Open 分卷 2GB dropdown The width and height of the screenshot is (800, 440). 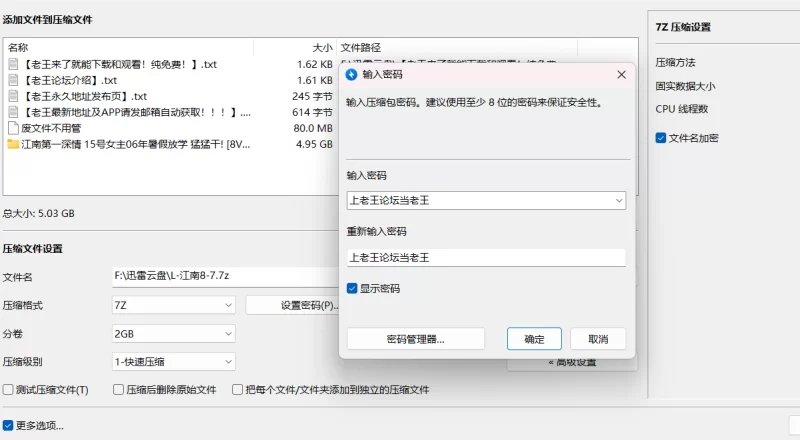[x=173, y=334]
